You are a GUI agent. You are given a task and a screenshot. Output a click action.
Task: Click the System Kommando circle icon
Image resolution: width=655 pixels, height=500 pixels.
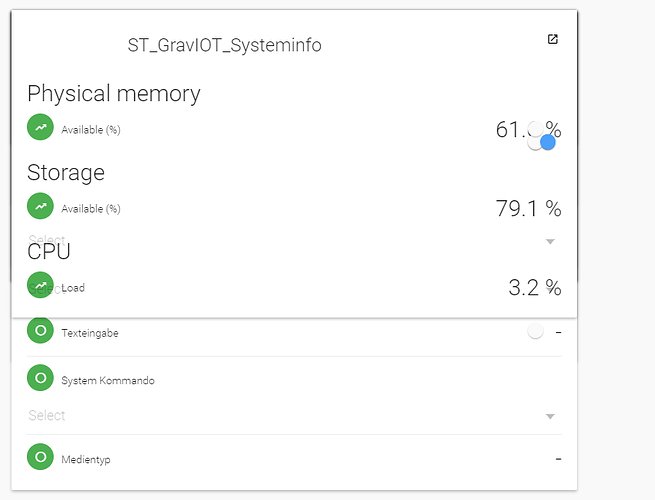click(40, 379)
